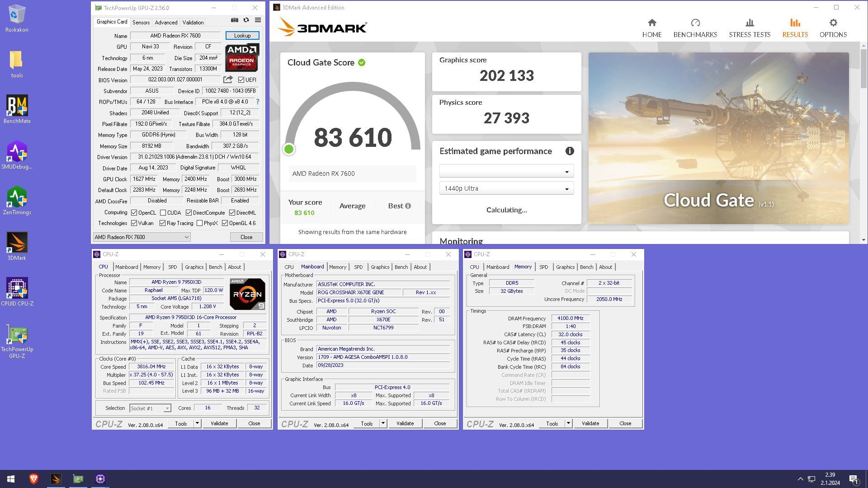Switch to GPU-Z taskbar icon
868x488 pixels.
[78, 479]
